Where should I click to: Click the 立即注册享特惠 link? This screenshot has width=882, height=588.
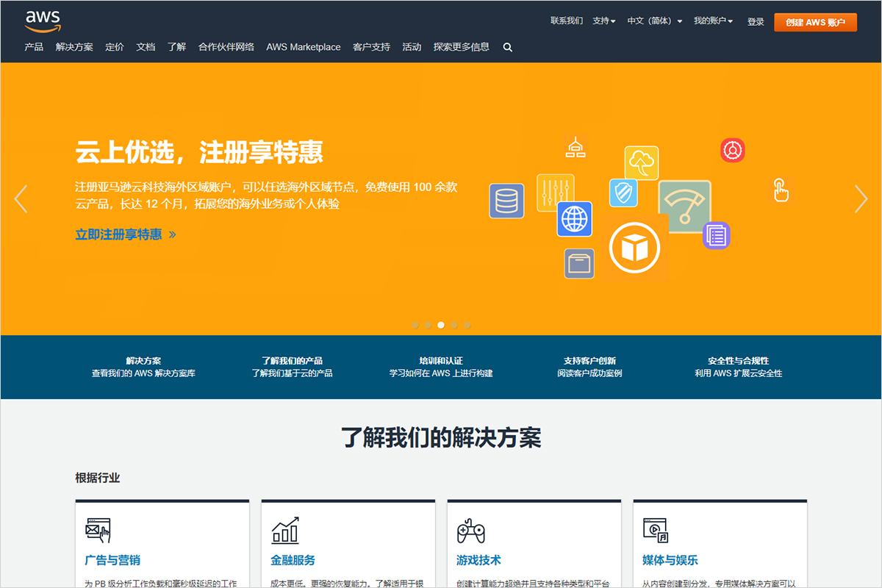point(126,234)
